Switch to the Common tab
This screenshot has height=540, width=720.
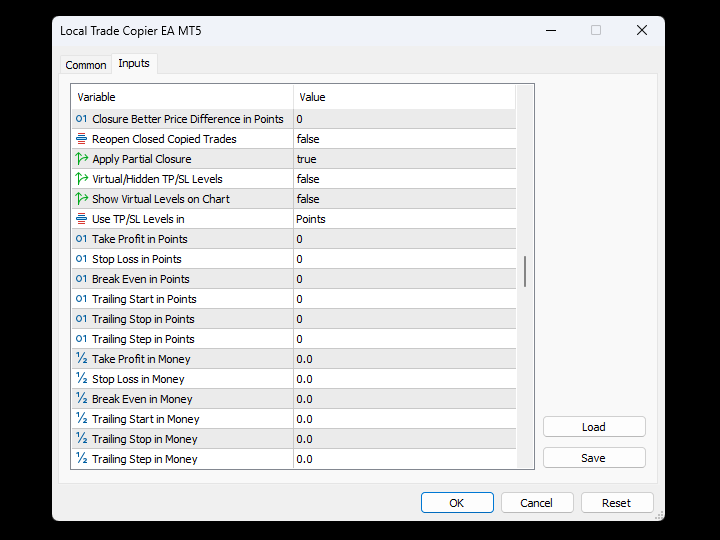click(x=86, y=65)
